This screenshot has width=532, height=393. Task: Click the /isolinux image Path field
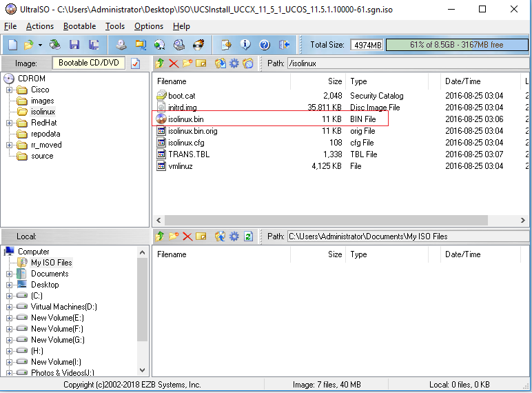(409, 63)
